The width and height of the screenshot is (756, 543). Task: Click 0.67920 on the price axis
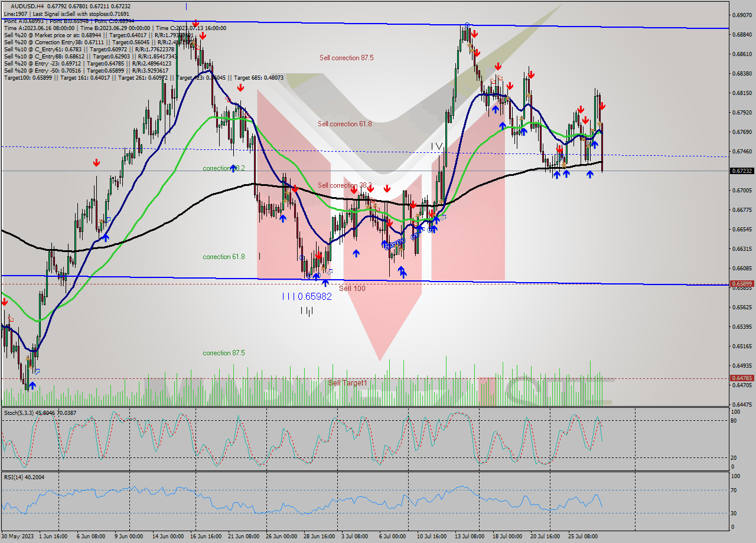click(742, 112)
